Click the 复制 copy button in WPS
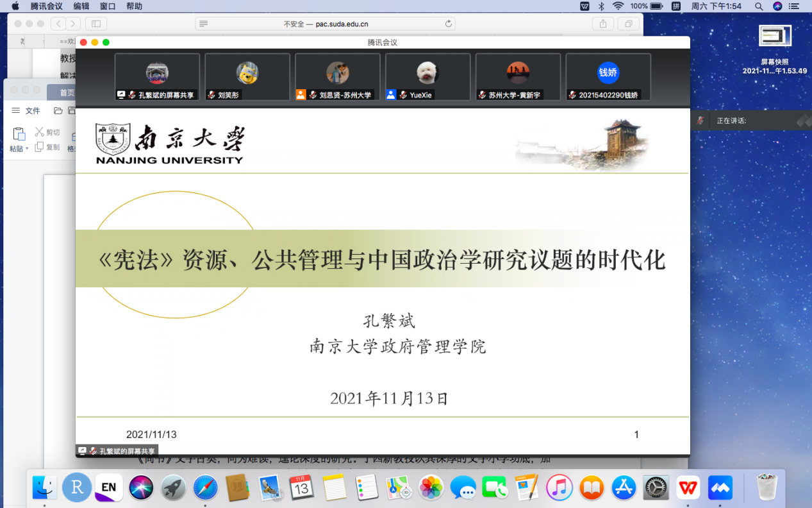 pos(47,147)
